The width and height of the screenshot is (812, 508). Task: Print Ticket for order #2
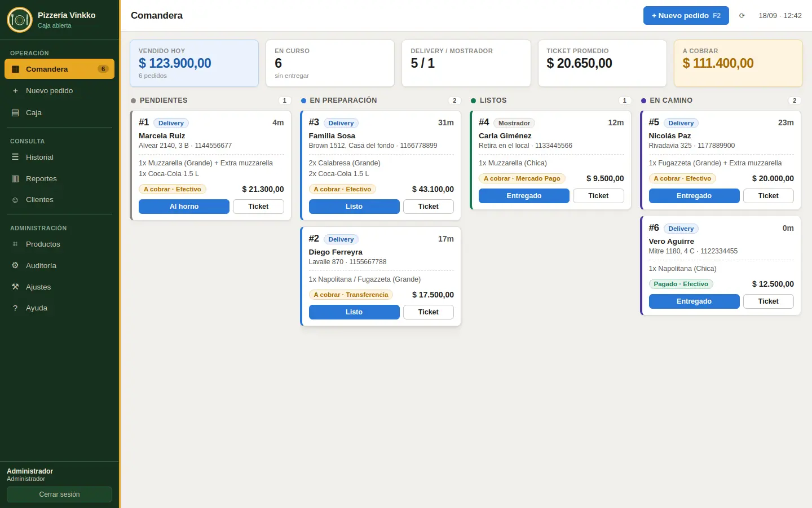click(429, 312)
